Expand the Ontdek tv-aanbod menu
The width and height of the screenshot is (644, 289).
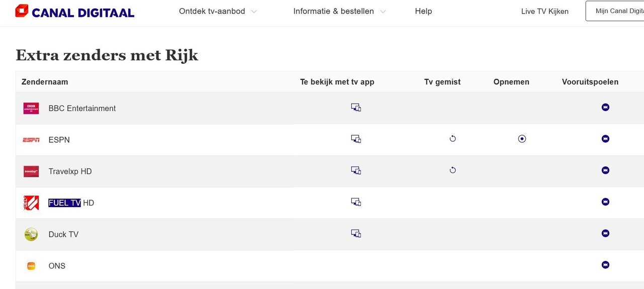pos(212,11)
